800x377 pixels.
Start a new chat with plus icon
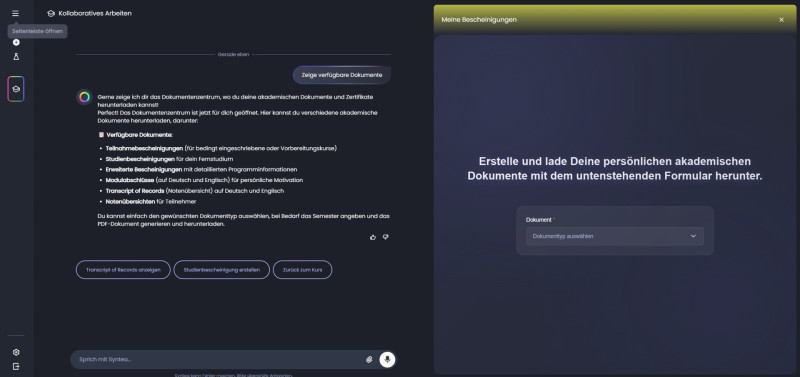pyautogui.click(x=16, y=42)
